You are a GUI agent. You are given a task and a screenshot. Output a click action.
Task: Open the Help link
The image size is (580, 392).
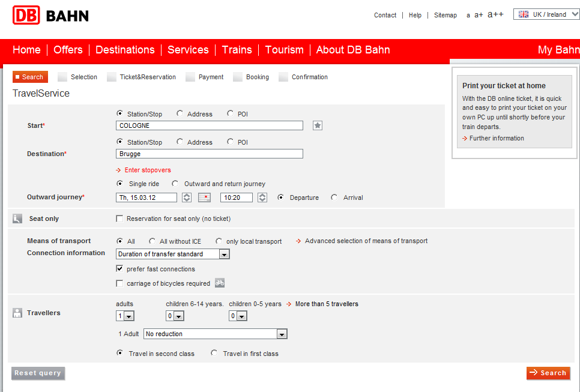(x=415, y=15)
